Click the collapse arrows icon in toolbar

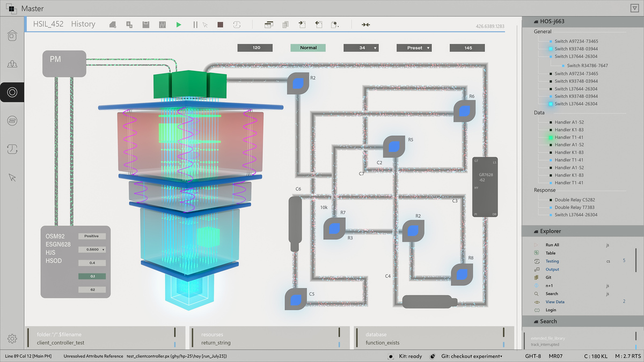coord(365,25)
